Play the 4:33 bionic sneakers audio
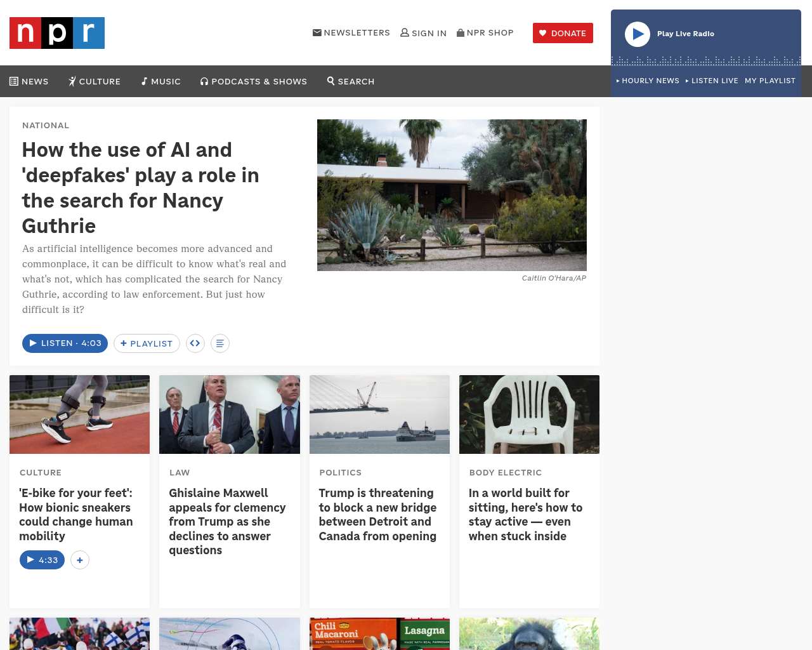This screenshot has height=650, width=812. 43,560
